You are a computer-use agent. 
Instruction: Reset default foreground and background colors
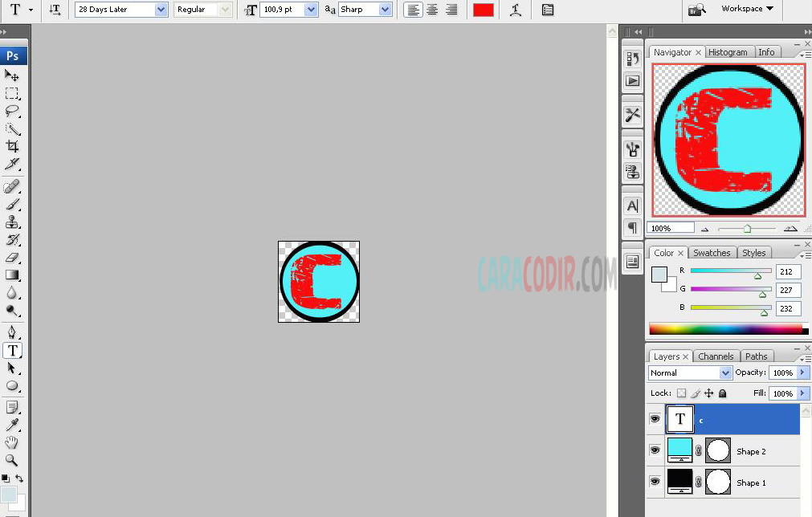click(x=5, y=478)
